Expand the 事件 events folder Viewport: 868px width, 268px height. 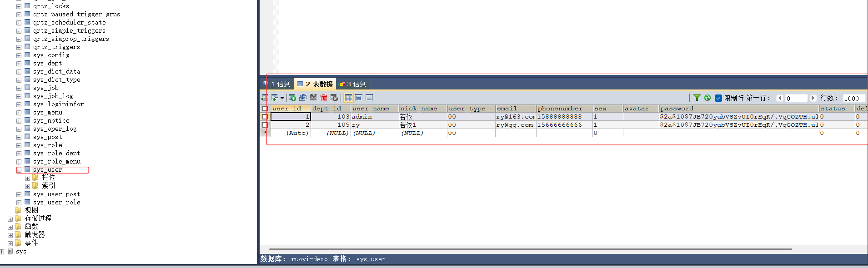(x=10, y=243)
